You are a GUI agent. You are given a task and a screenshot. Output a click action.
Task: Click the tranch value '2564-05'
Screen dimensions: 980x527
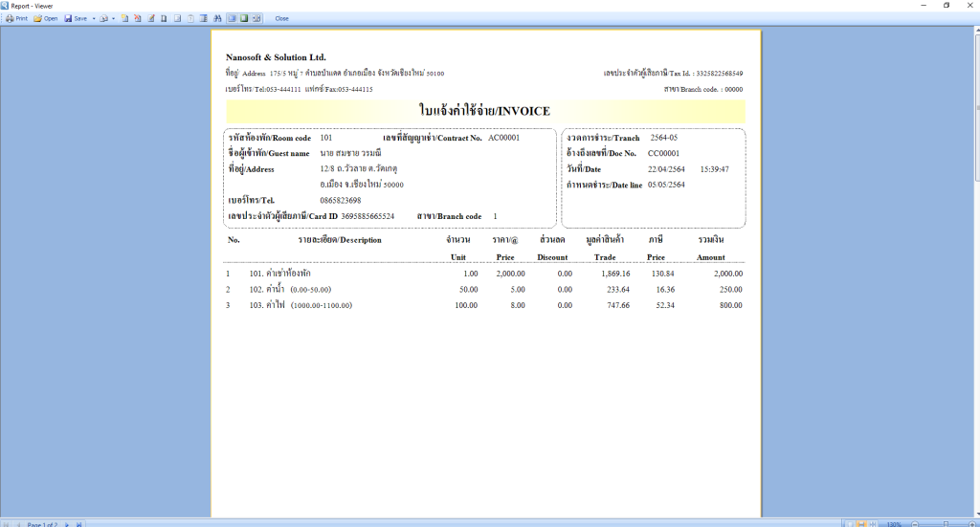(x=664, y=138)
